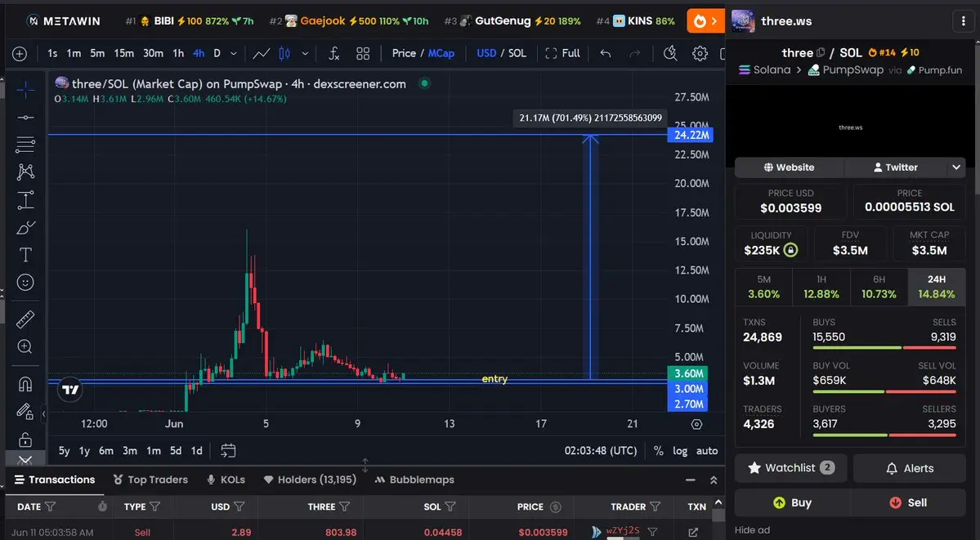The height and width of the screenshot is (540, 980).
Task: Activate the zoom in tool
Action: pyautogui.click(x=25, y=346)
